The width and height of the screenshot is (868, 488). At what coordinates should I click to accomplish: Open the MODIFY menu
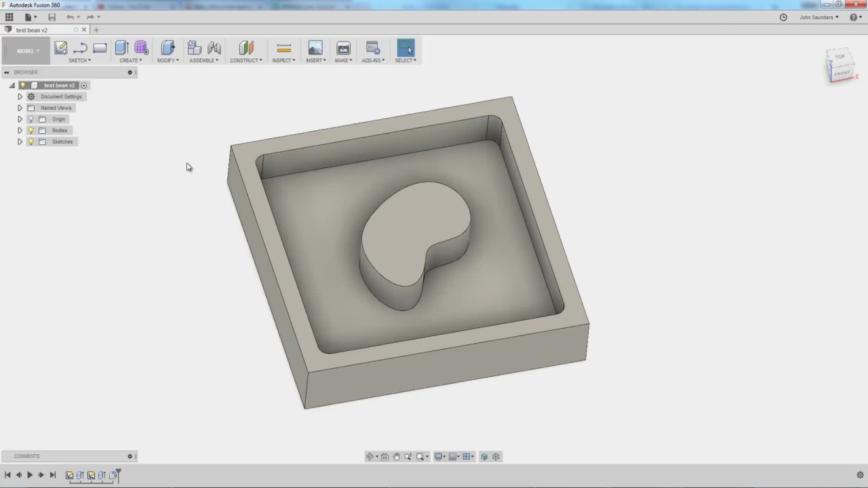168,60
